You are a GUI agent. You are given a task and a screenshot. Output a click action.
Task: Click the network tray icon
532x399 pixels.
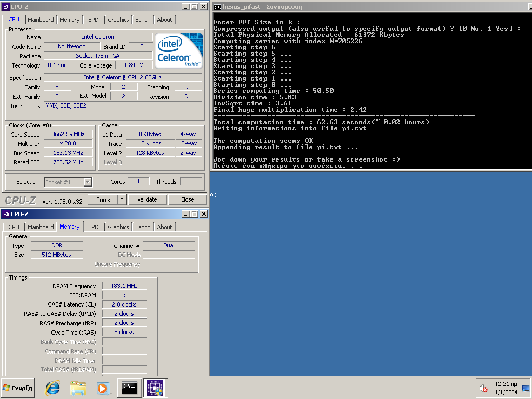pos(526,389)
